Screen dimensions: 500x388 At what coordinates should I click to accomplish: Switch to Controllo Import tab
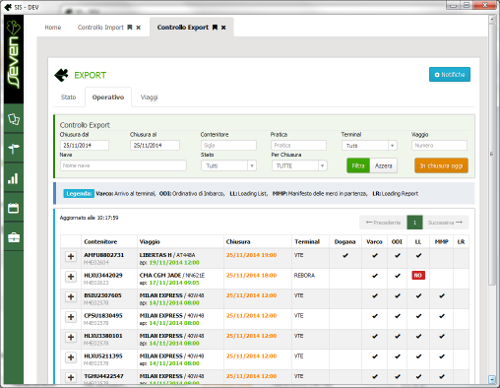[100, 27]
